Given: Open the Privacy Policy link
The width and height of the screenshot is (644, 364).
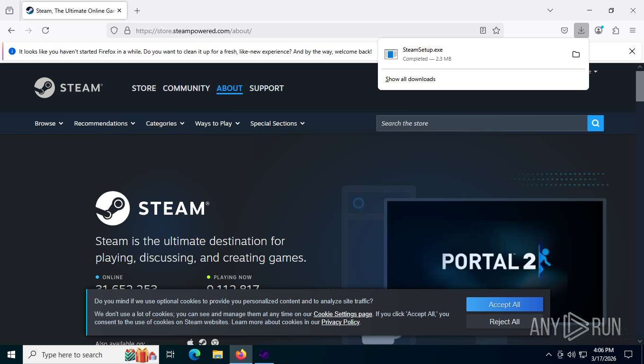Looking at the screenshot, I should point(340,322).
